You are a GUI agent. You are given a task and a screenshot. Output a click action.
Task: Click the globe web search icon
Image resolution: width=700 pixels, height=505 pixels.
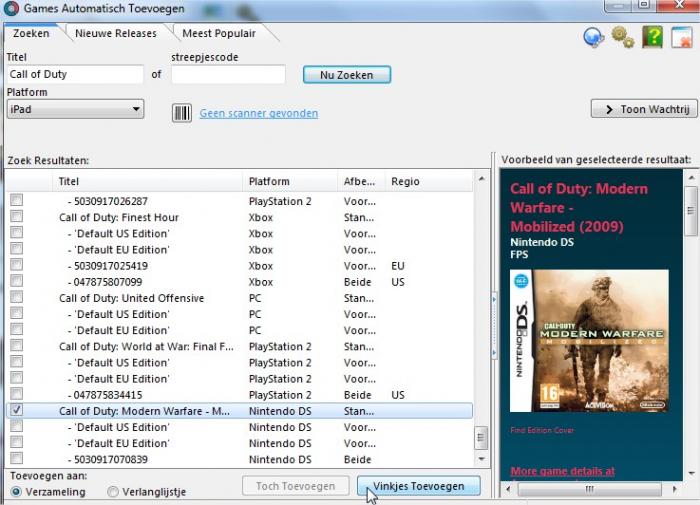594,37
